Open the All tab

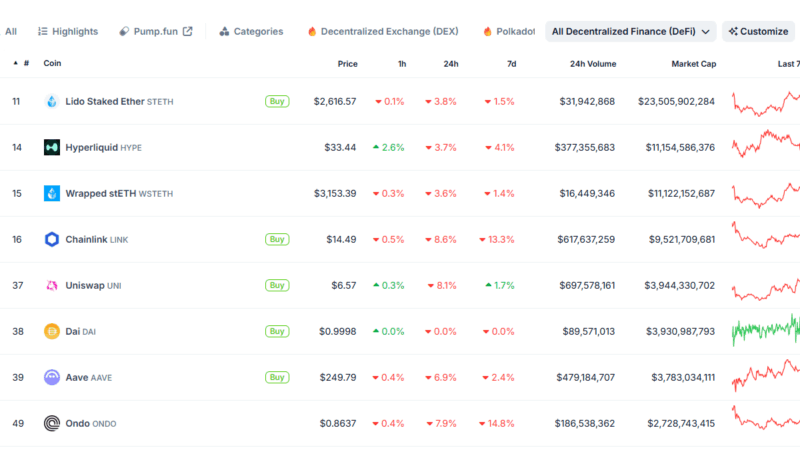11,32
